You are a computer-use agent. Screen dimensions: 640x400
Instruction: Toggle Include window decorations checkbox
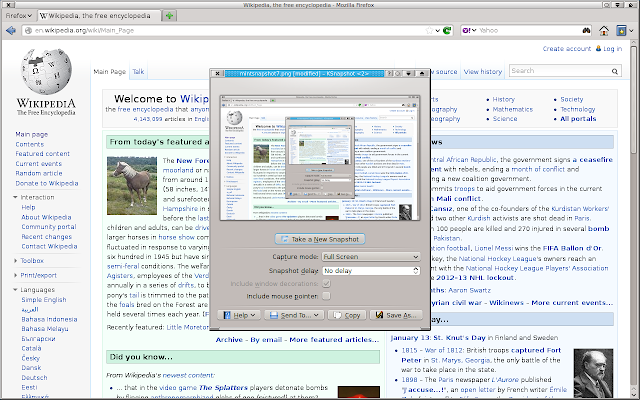pos(326,283)
